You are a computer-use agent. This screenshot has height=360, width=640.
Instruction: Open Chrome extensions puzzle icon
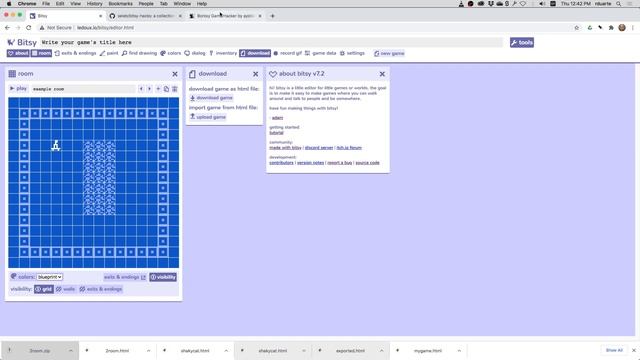(611, 28)
